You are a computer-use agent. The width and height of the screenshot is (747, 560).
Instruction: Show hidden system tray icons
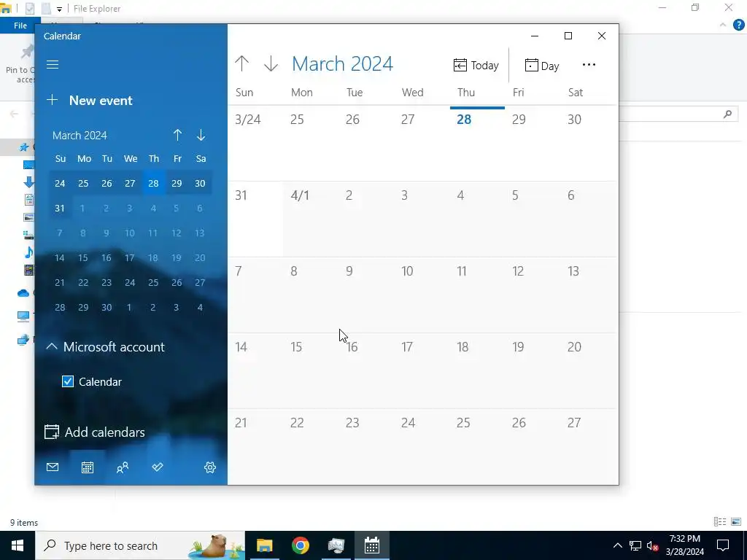[617, 545]
